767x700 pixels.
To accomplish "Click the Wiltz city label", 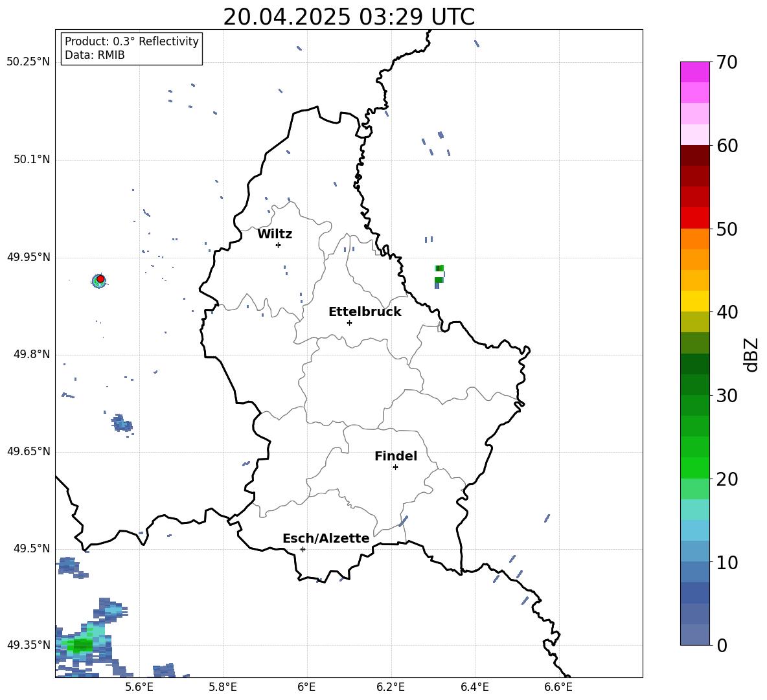I will (275, 234).
